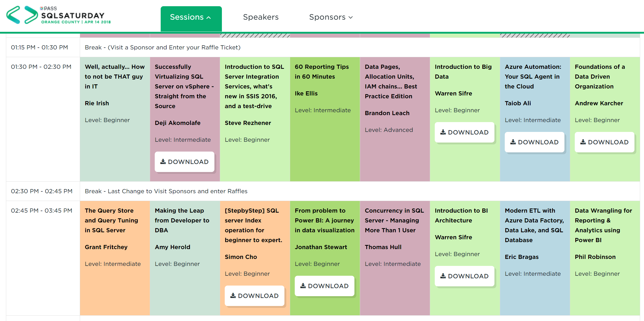
Task: Click the Sessions tab chevron arrow
Action: tap(209, 18)
